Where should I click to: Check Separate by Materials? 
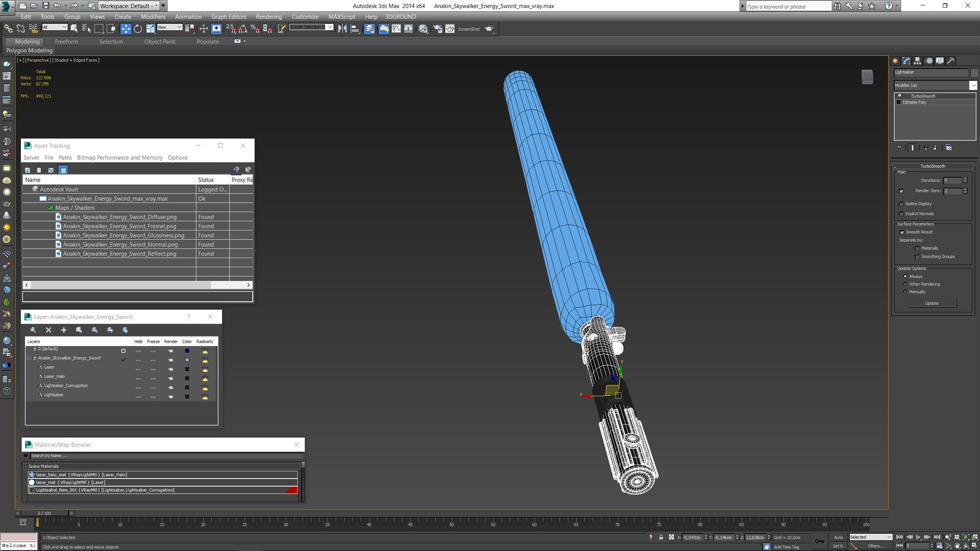(917, 248)
